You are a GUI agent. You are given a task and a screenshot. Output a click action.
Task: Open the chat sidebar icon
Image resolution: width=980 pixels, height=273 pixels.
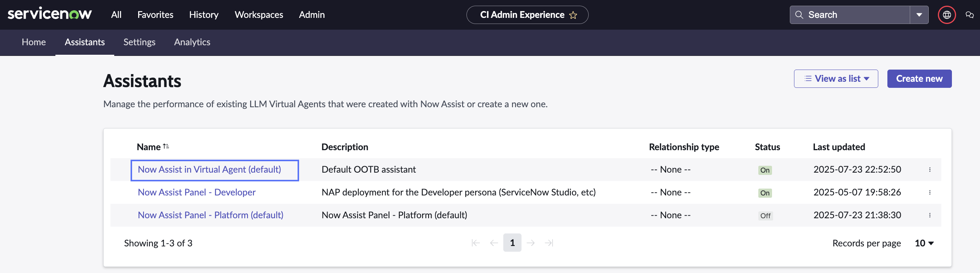pyautogui.click(x=969, y=15)
